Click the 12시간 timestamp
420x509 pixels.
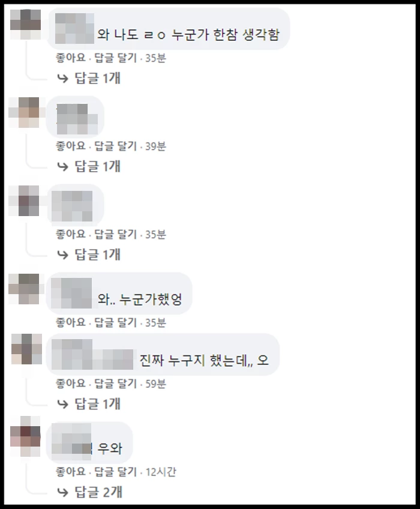pyautogui.click(x=161, y=472)
